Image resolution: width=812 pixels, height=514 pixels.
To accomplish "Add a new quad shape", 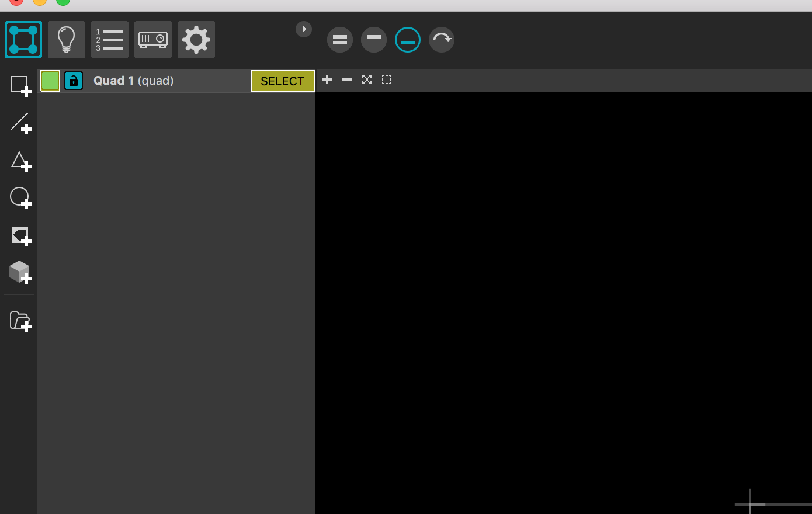I will pos(20,86).
